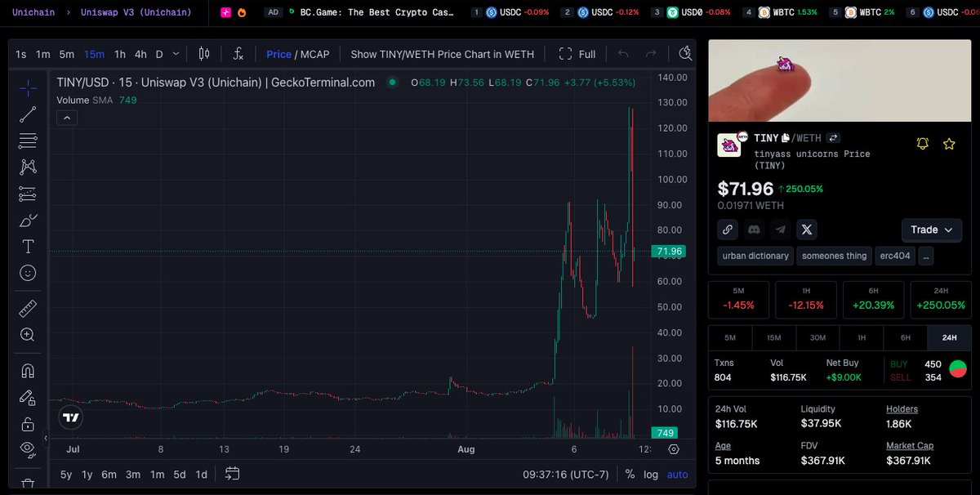This screenshot has height=495, width=980.
Task: Select the 30M stats tab
Action: pos(817,337)
